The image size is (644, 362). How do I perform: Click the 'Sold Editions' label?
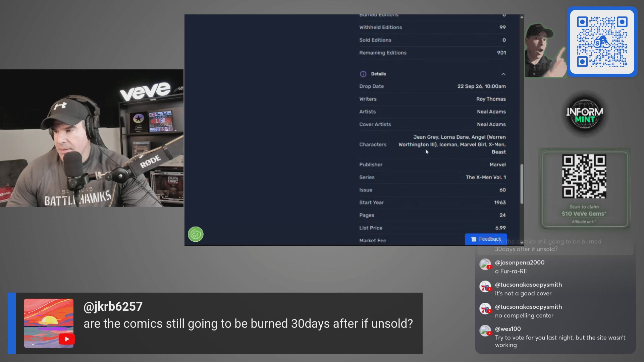(375, 40)
